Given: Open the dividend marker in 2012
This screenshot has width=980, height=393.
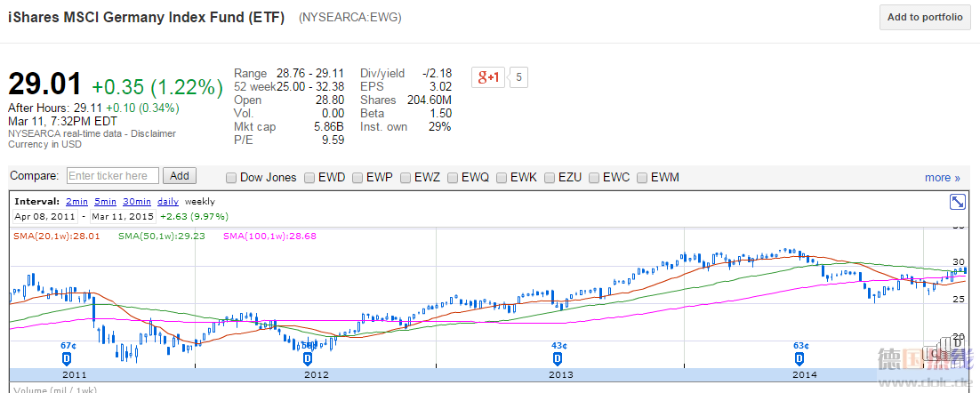Looking at the screenshot, I should 307,358.
